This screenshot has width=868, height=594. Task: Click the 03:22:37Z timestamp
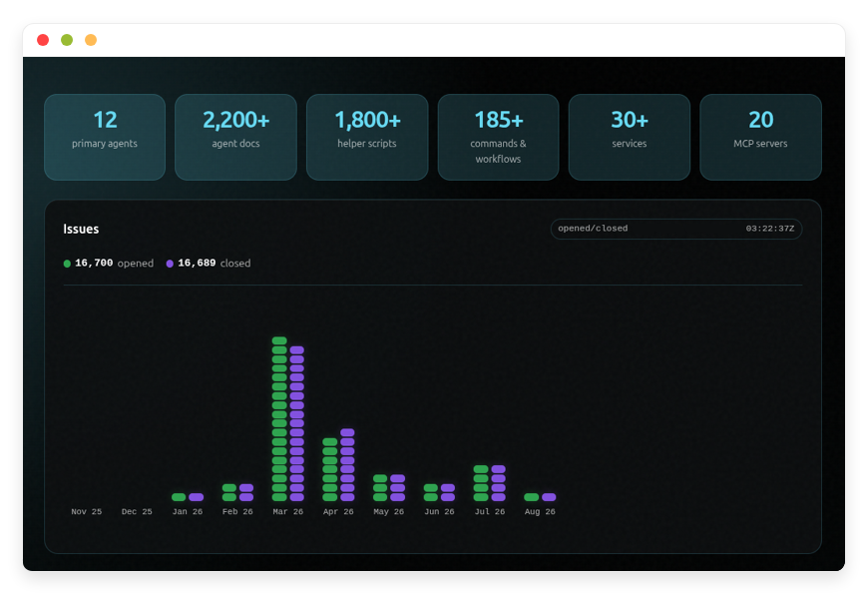(x=769, y=229)
